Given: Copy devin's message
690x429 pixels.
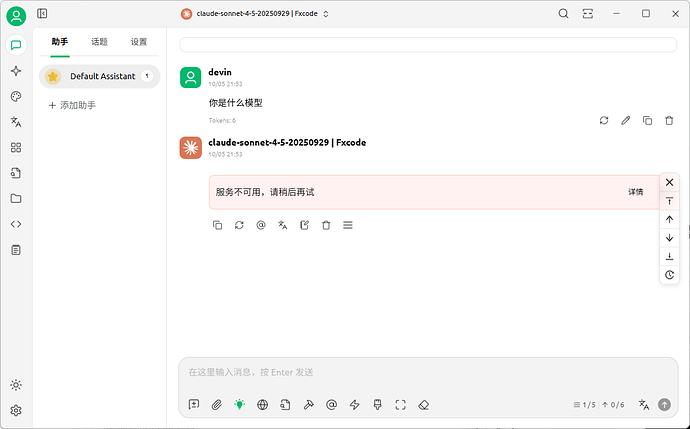Looking at the screenshot, I should [x=647, y=121].
